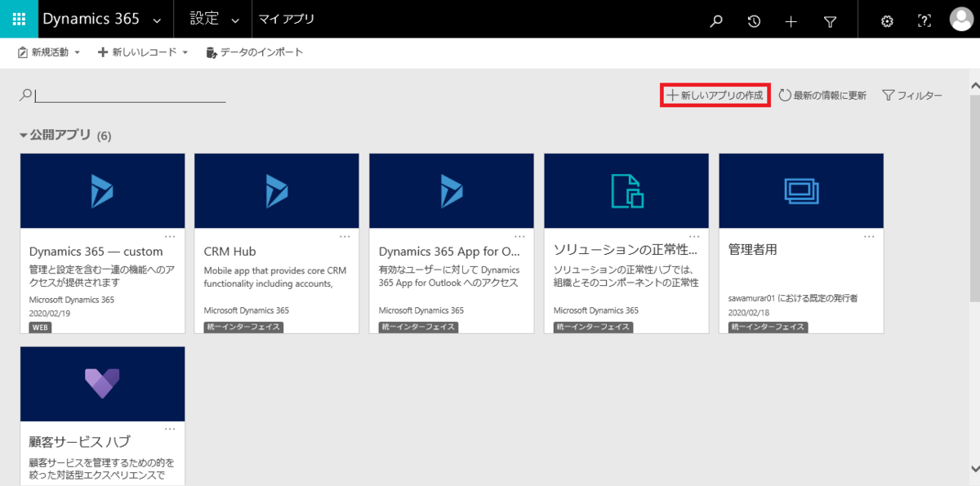This screenshot has height=486, width=980.
Task: Open more options for ソリューションの正常性 card
Action: [x=694, y=236]
